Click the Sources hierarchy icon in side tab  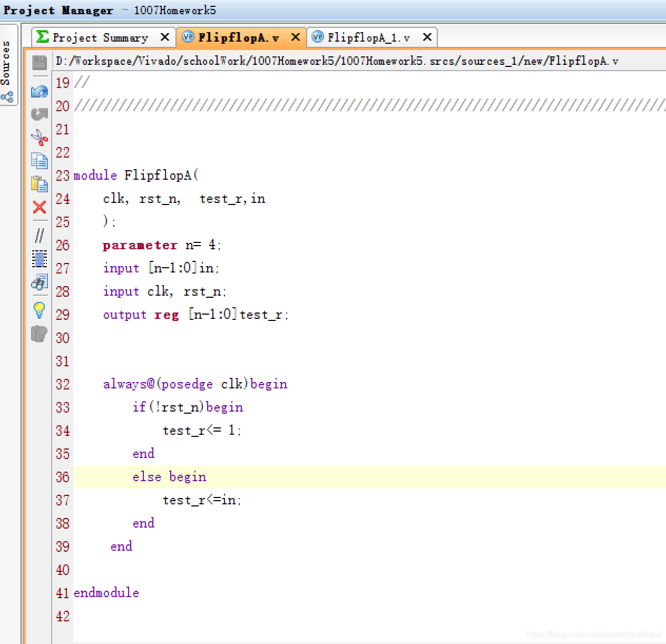[7, 97]
